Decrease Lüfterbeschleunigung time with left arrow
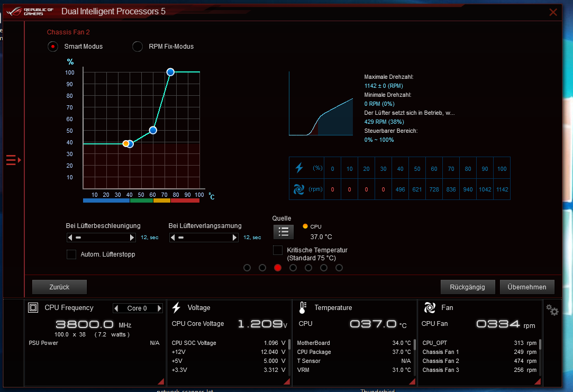This screenshot has width=573, height=392. point(70,238)
